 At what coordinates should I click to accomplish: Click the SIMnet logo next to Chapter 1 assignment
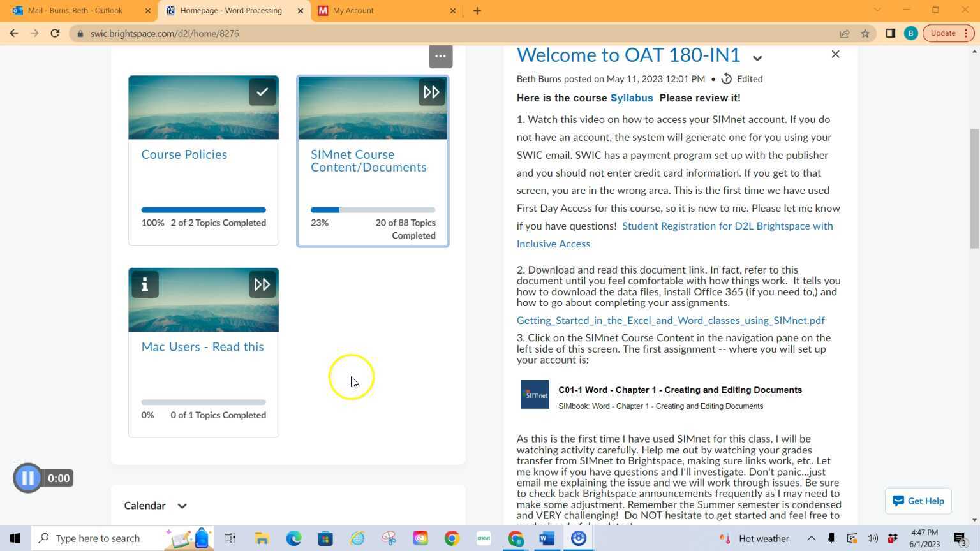coord(535,394)
